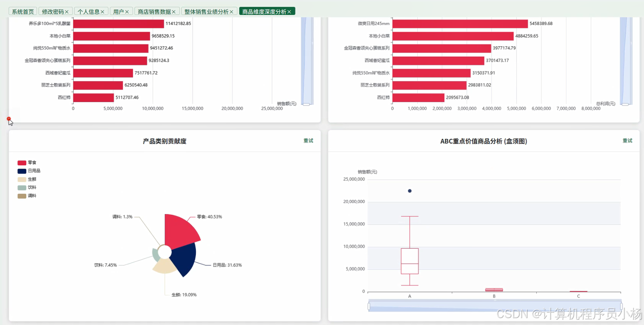
Task: Click the profit bar chart vertical zoom slider
Action: point(626,61)
